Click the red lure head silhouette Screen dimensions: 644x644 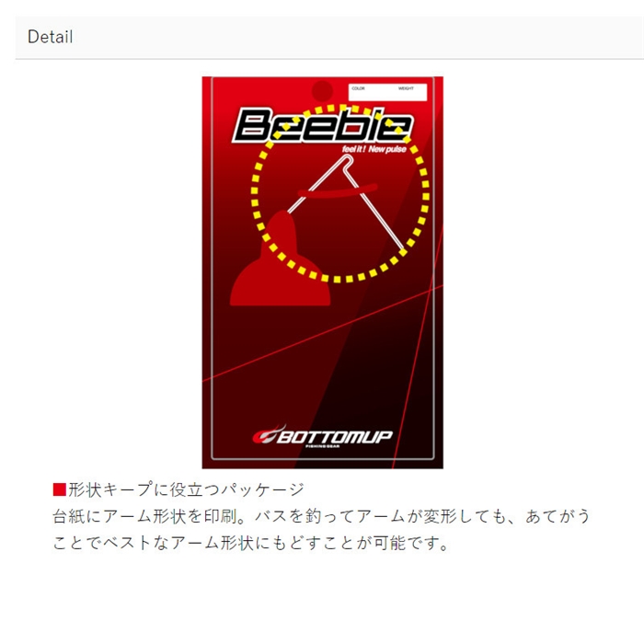(x=280, y=259)
